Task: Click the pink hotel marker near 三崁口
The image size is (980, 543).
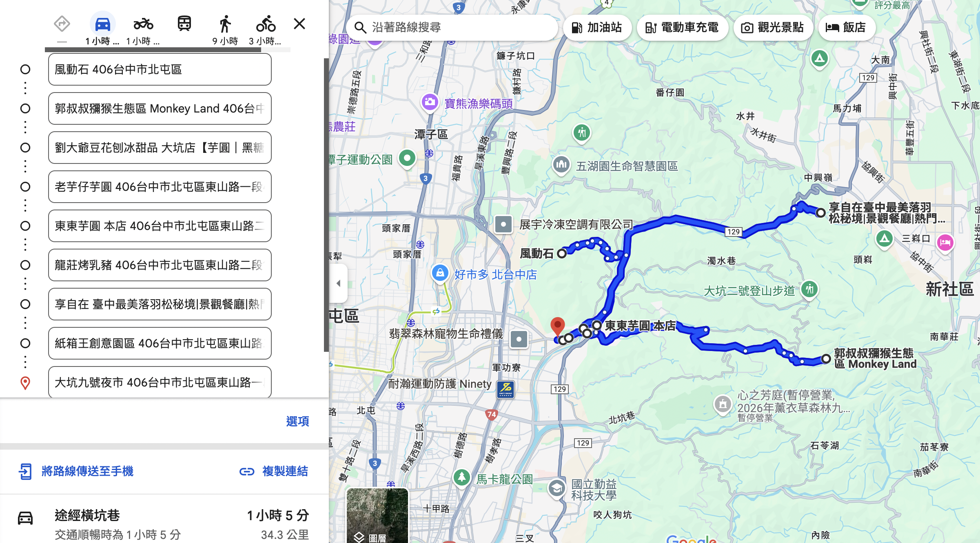Action: pyautogui.click(x=945, y=243)
